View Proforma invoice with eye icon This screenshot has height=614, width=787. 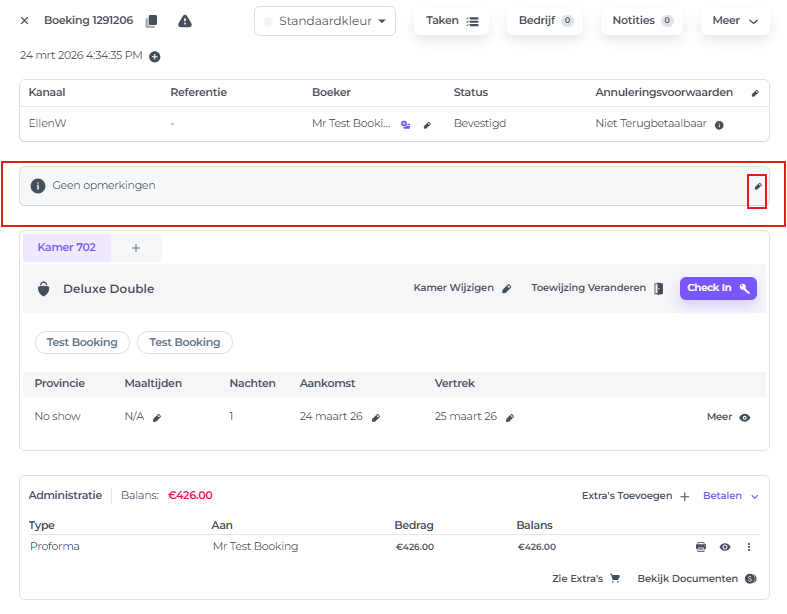coord(725,547)
